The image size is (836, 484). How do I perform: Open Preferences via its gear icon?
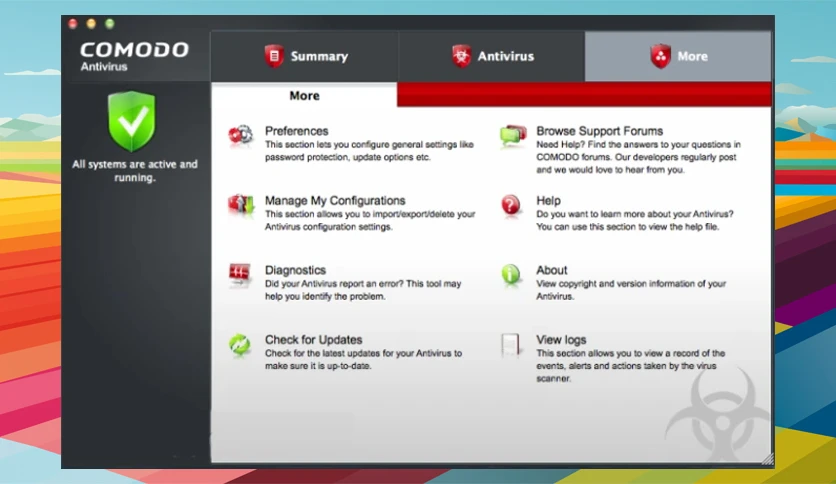click(240, 135)
